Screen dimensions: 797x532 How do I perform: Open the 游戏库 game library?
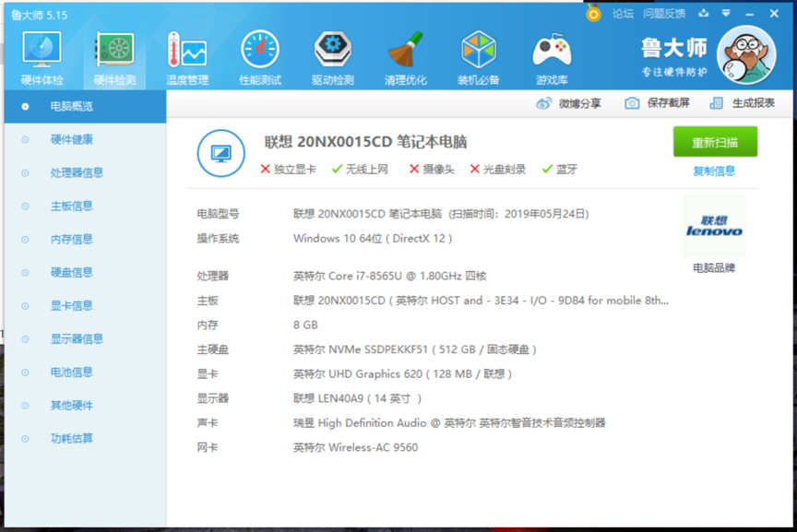click(552, 58)
